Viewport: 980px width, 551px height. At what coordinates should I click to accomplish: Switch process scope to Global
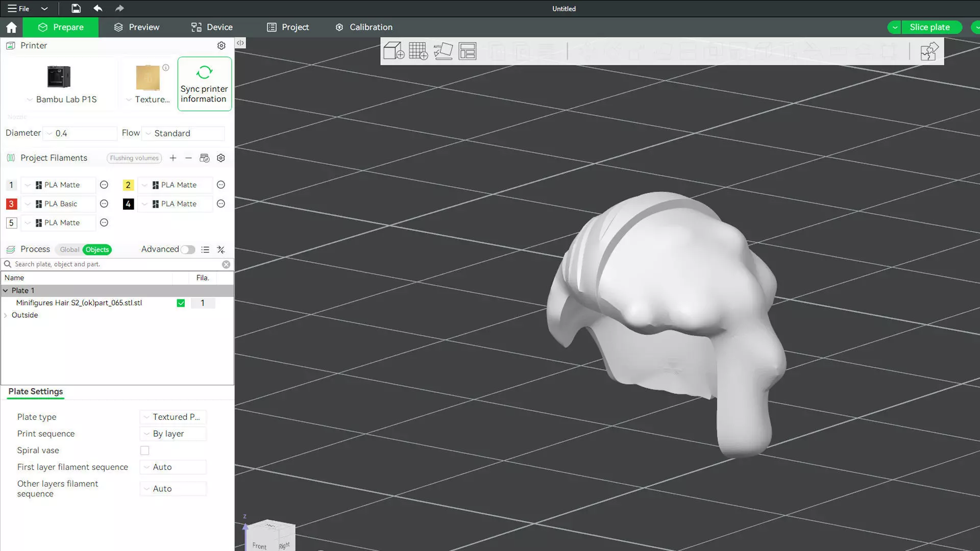(69, 249)
